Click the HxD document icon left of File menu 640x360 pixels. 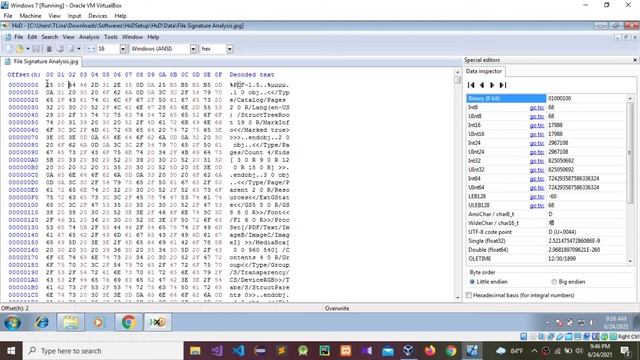[7, 37]
